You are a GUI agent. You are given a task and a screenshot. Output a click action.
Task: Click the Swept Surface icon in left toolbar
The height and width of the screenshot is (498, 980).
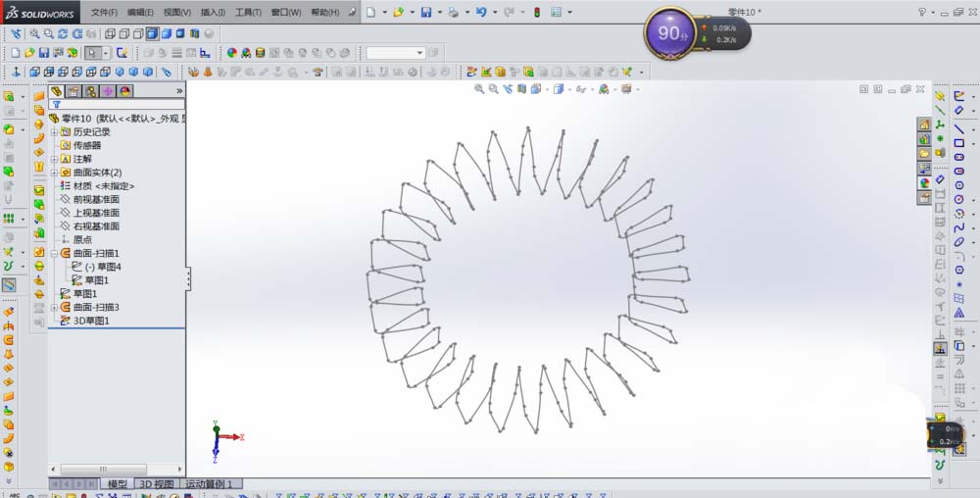tap(8, 340)
